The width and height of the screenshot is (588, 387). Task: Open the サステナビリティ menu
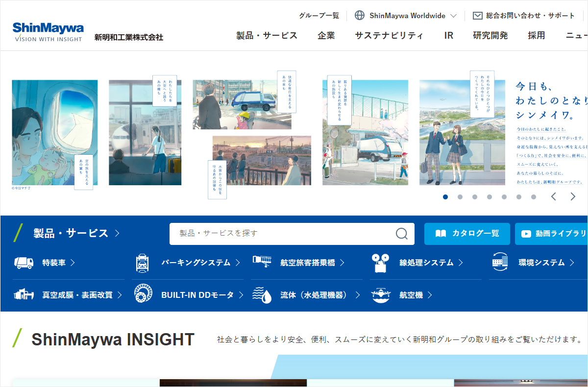point(389,35)
